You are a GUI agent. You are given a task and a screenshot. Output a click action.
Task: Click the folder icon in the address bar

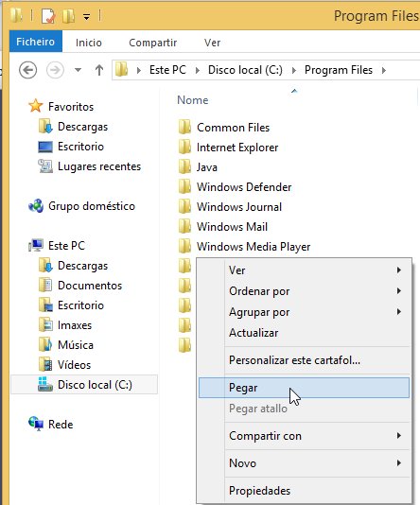tap(122, 70)
